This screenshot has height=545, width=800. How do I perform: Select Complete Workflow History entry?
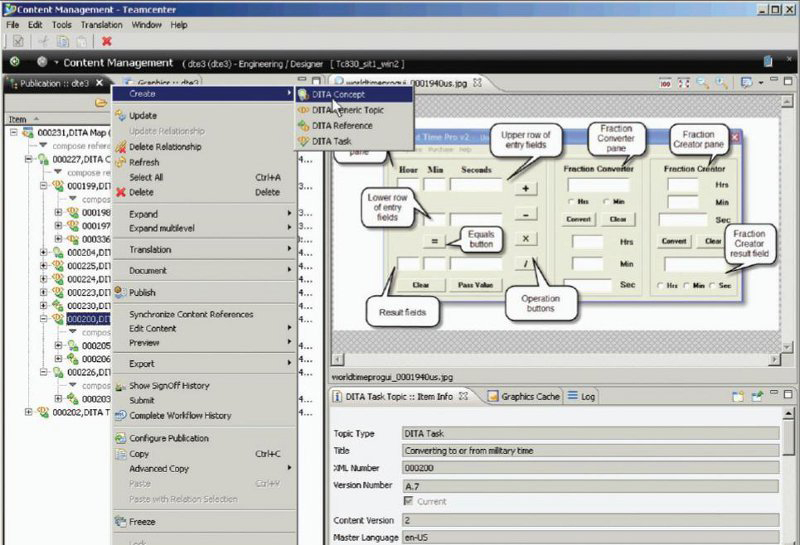point(204,416)
